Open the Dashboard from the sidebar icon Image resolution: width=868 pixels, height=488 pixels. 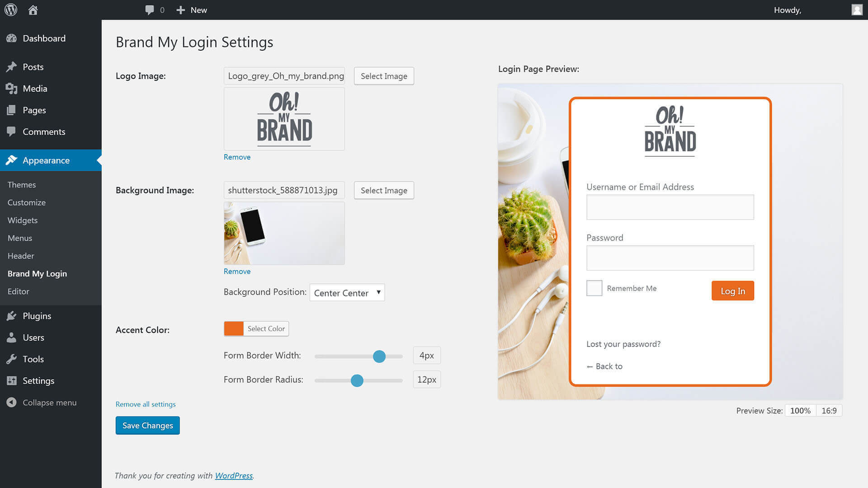[x=12, y=38]
